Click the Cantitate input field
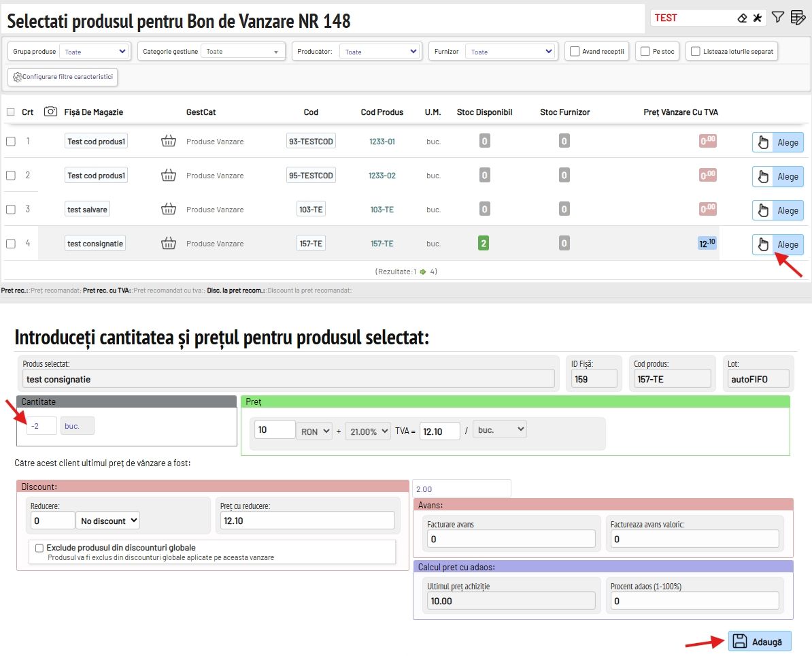The height and width of the screenshot is (656, 812). 41,426
